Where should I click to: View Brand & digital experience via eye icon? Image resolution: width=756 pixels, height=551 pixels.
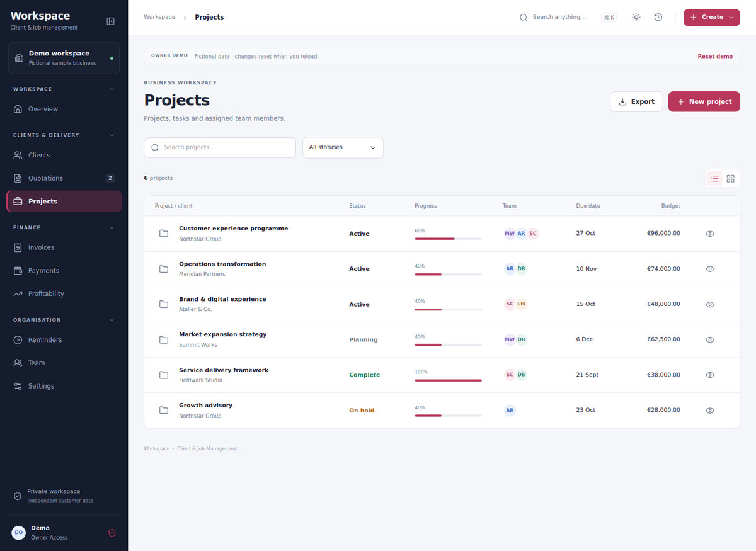coord(710,304)
